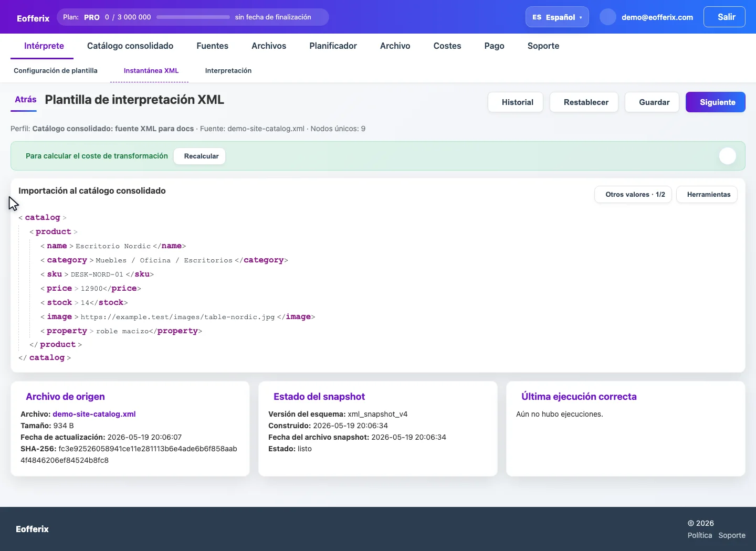
Task: Select the property node roble macizo
Action: (121, 331)
